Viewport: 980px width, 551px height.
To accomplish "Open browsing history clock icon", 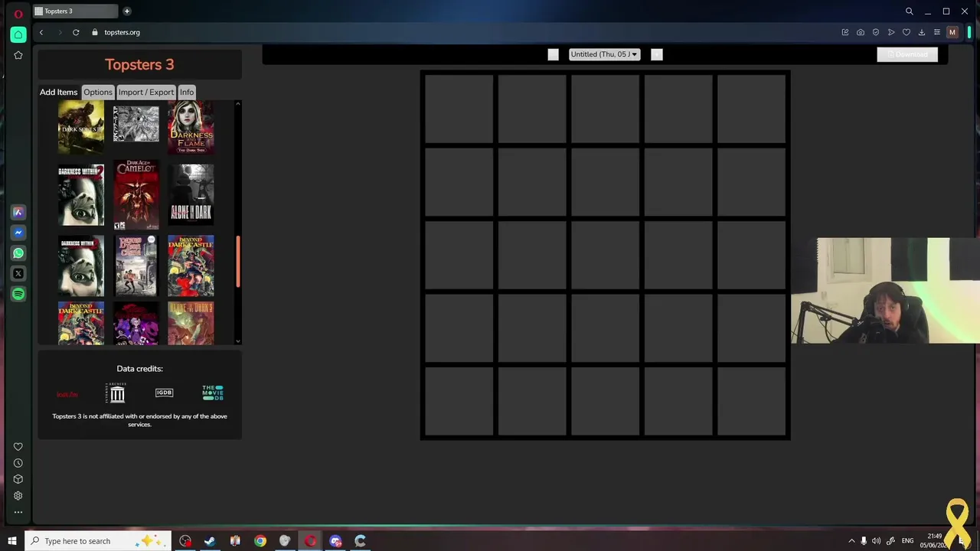I will (x=18, y=463).
